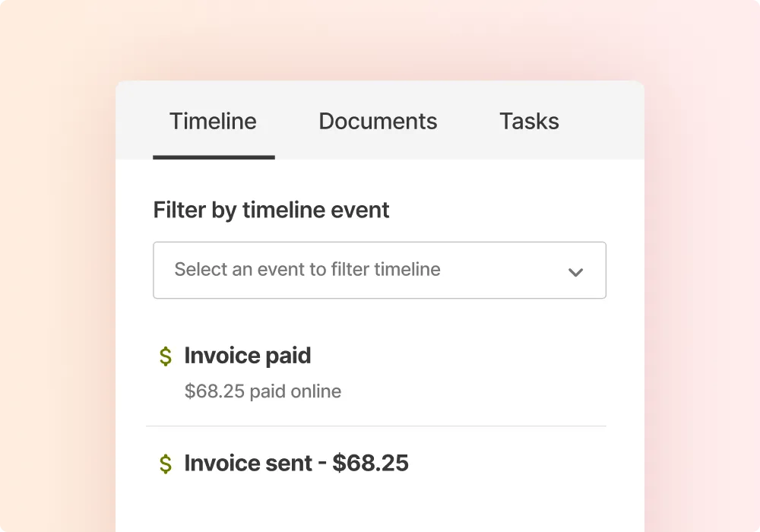Open the 'Select an event to filter timeline' dropdown
760x532 pixels.
378,271
